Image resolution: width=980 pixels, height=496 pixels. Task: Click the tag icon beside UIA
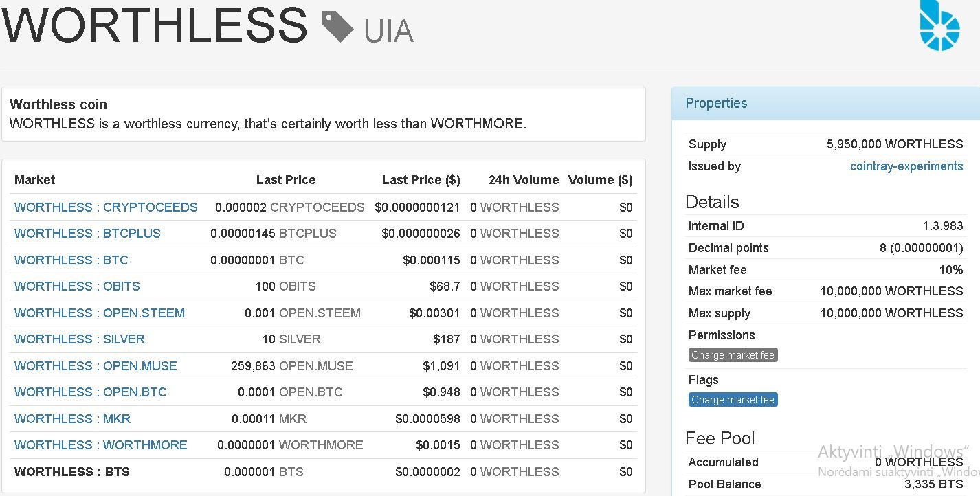(x=337, y=27)
